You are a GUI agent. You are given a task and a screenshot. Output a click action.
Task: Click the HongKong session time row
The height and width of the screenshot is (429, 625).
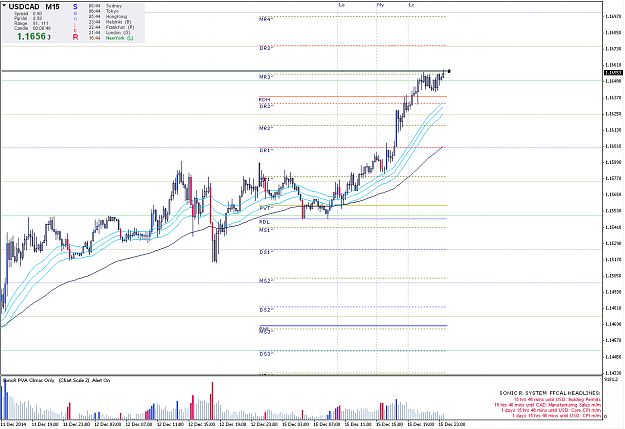click(x=108, y=17)
